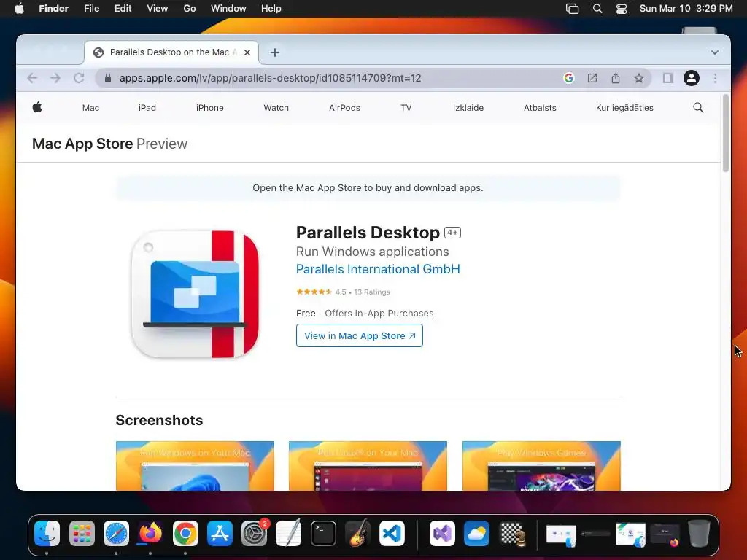Viewport: 747px width, 560px height.
Task: Click the browser forward arrow
Action: coord(55,78)
